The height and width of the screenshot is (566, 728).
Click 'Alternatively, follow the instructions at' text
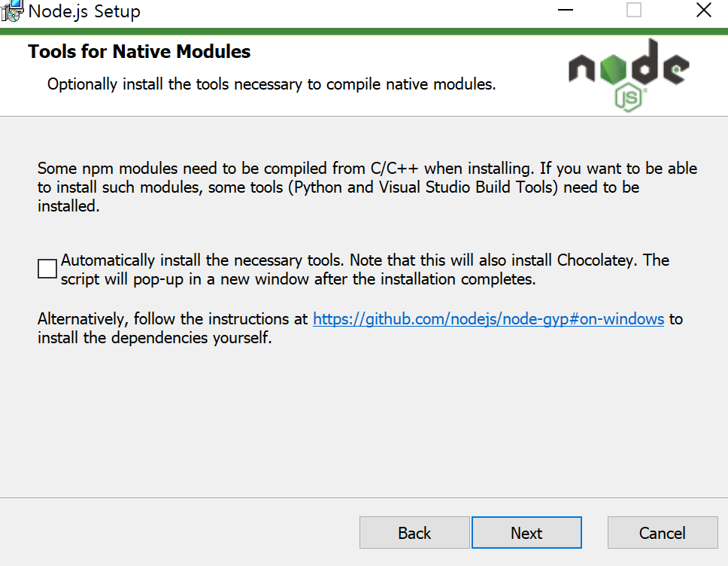pyautogui.click(x=173, y=319)
